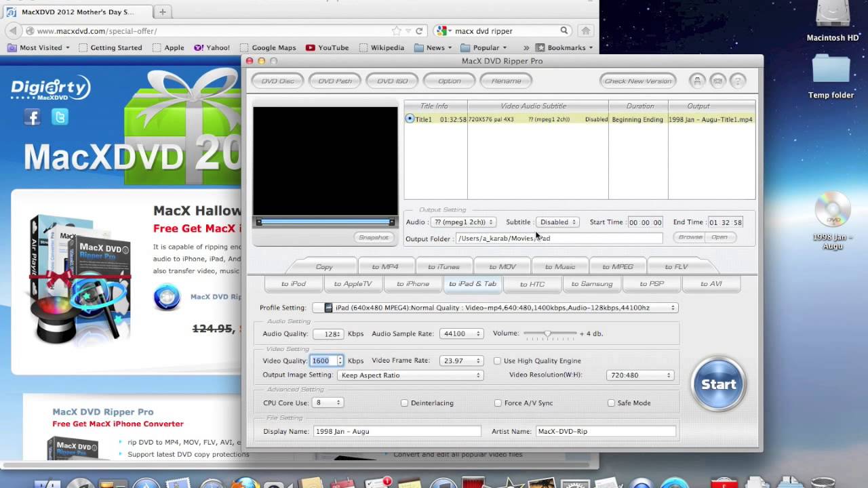This screenshot has width=868, height=488.
Task: Enable Use High Quality Engine checkbox
Action: tap(497, 361)
